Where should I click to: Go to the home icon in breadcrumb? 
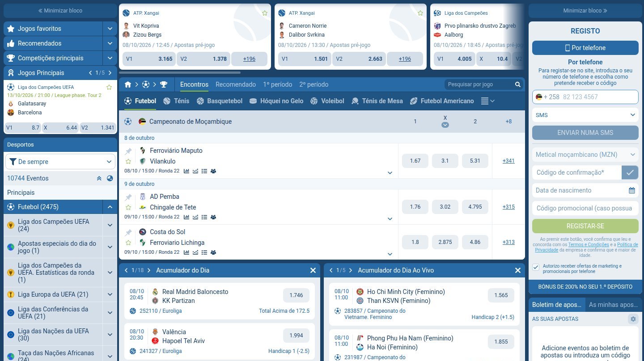pos(128,84)
